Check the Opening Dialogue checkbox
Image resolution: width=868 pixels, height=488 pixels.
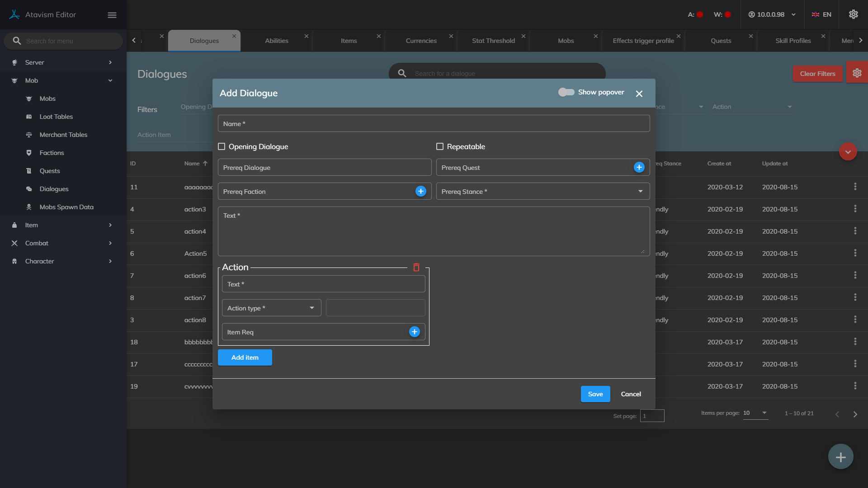pos(222,146)
